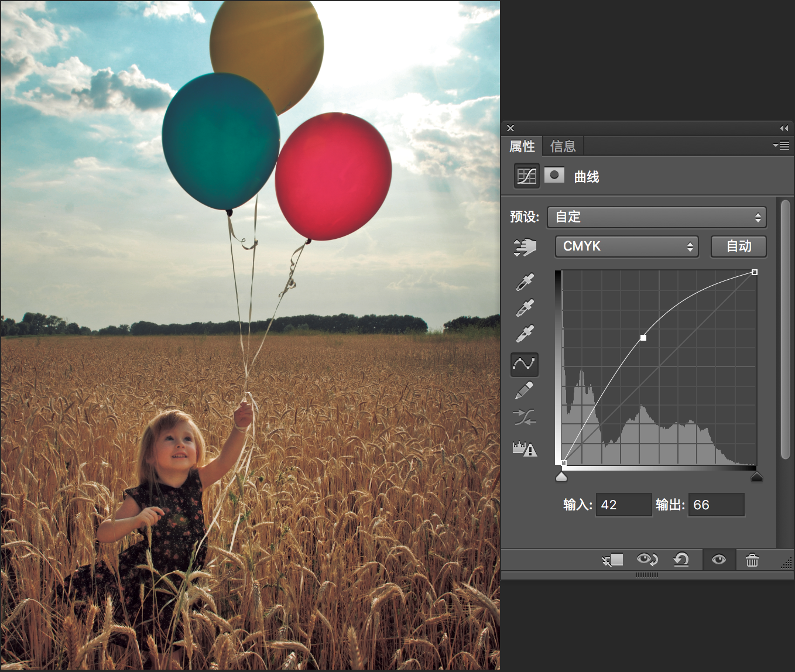Toggle layer visibility eye icon

point(719,560)
